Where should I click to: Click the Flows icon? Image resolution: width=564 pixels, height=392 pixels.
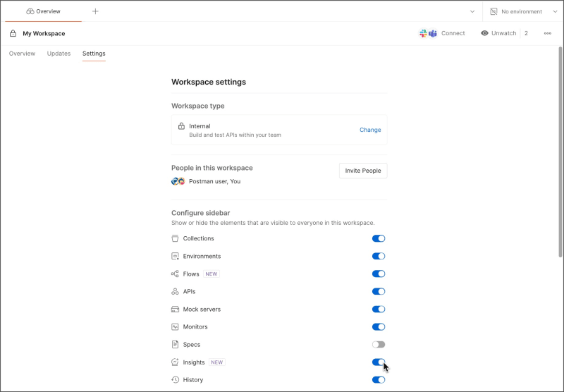(176, 274)
